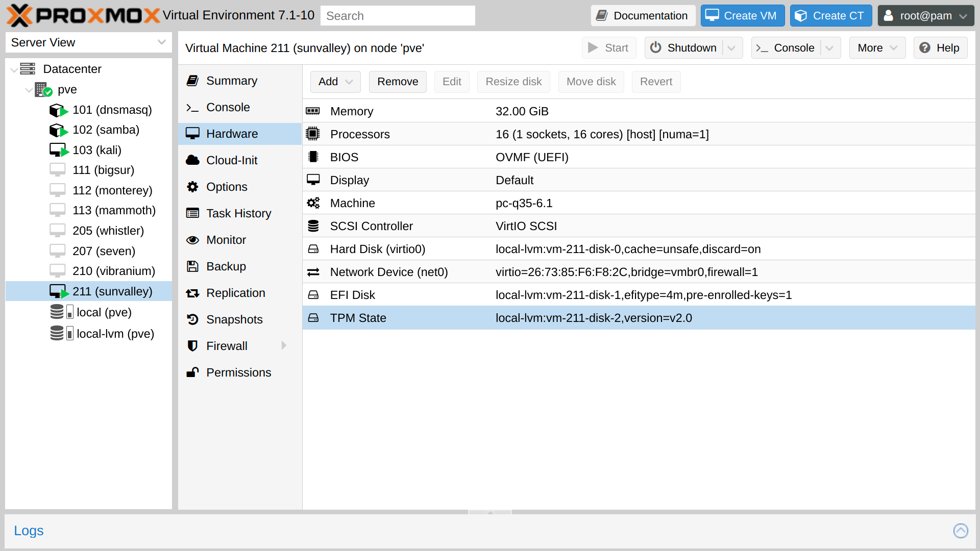Click the Hard Disk (virtio0) drive icon
980x551 pixels.
click(x=313, y=249)
